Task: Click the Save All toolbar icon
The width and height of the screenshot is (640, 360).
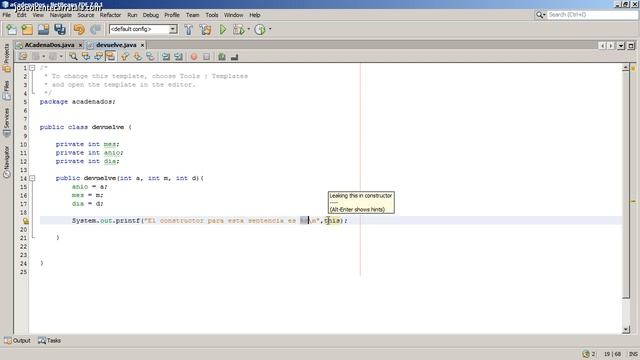Action: (60, 29)
